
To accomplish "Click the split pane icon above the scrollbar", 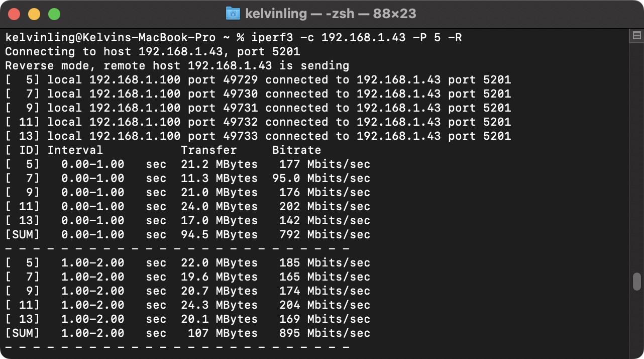I will [636, 36].
